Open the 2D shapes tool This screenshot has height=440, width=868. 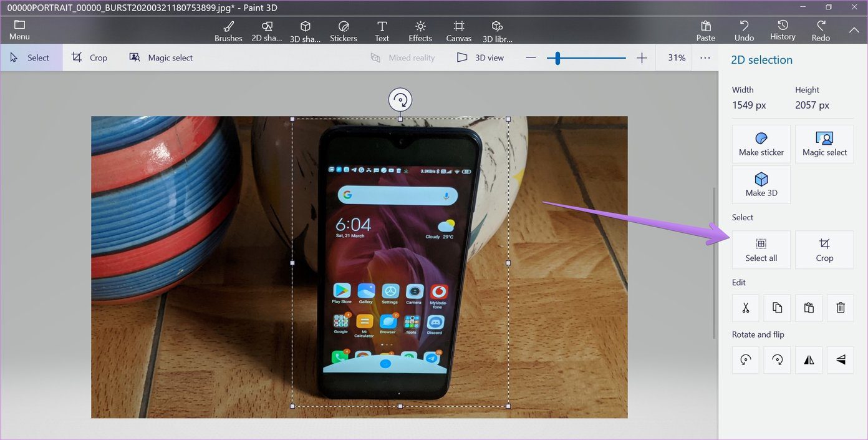(x=267, y=31)
